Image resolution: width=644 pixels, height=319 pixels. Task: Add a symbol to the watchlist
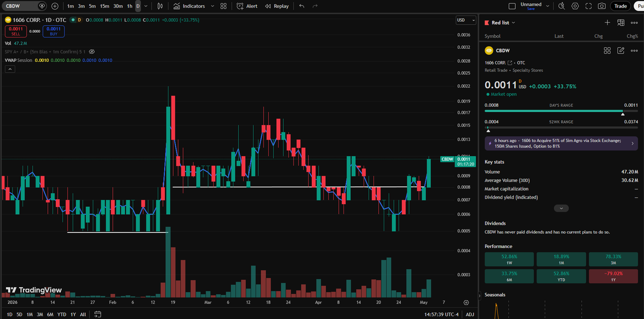pyautogui.click(x=607, y=23)
